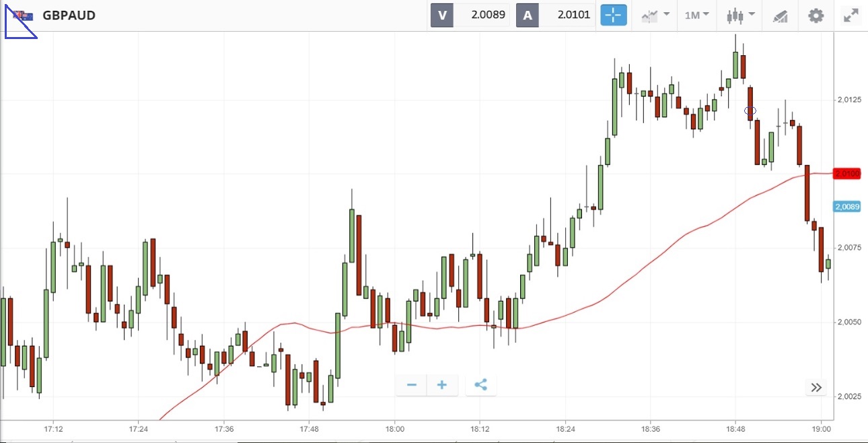The width and height of the screenshot is (868, 443).
Task: Share the chart
Action: (480, 385)
